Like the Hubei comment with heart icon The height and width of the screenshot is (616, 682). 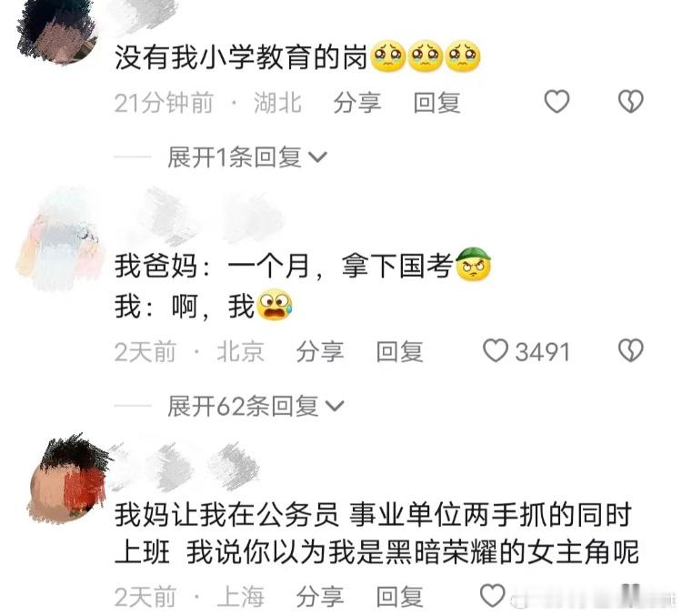[x=557, y=101]
